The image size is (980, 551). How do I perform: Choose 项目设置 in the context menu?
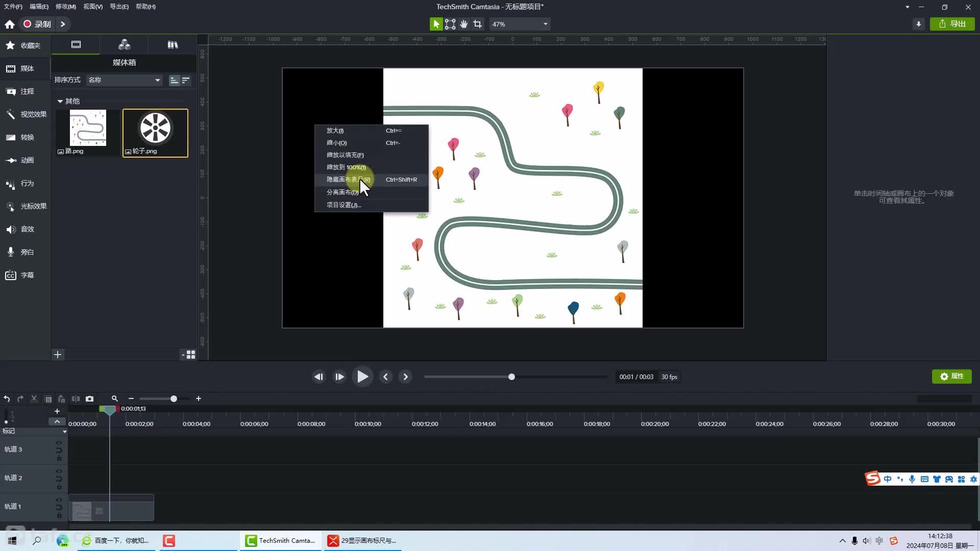tap(372, 205)
